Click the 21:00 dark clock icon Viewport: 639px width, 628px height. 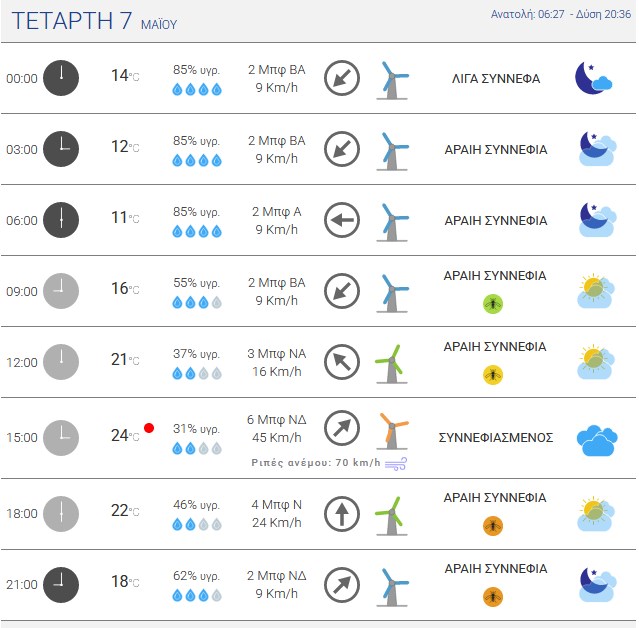pos(61,585)
